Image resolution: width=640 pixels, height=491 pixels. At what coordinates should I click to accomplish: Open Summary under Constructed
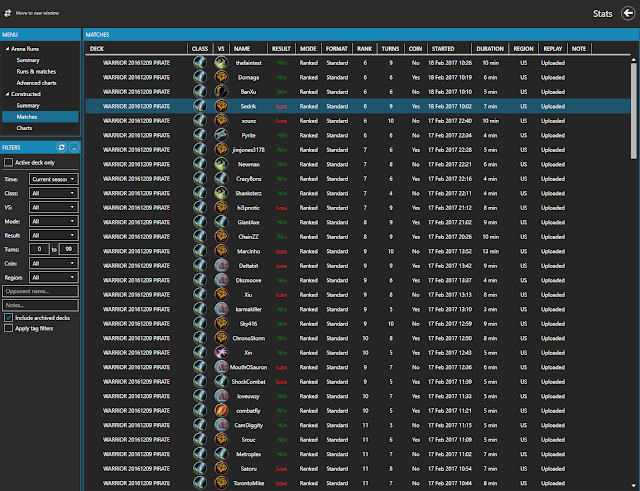28,105
